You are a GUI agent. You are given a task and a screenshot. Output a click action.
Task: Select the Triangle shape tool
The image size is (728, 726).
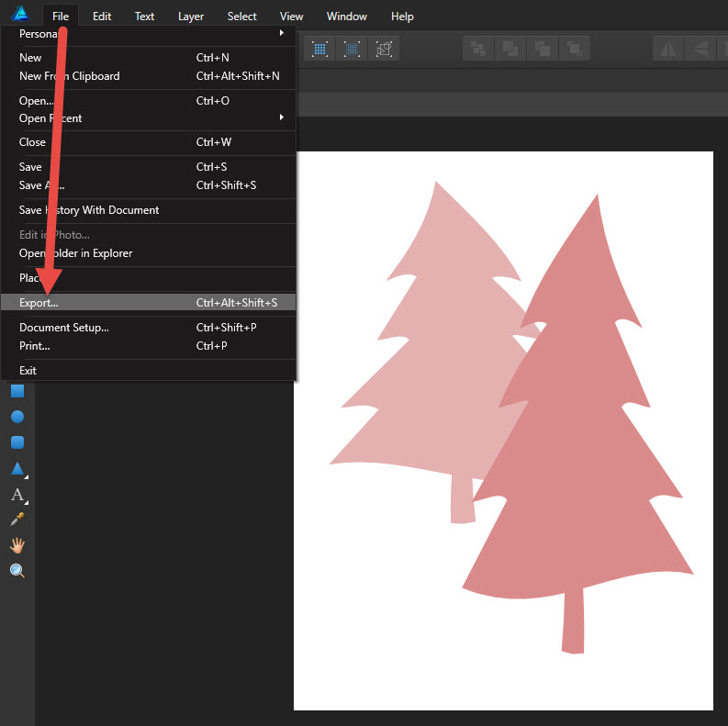tap(17, 469)
